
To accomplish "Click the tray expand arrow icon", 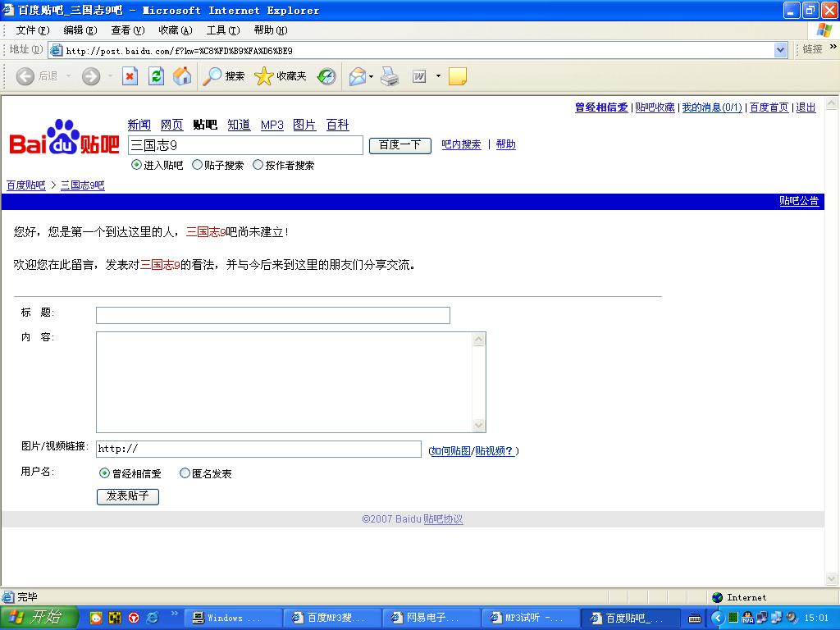I will pos(717,618).
